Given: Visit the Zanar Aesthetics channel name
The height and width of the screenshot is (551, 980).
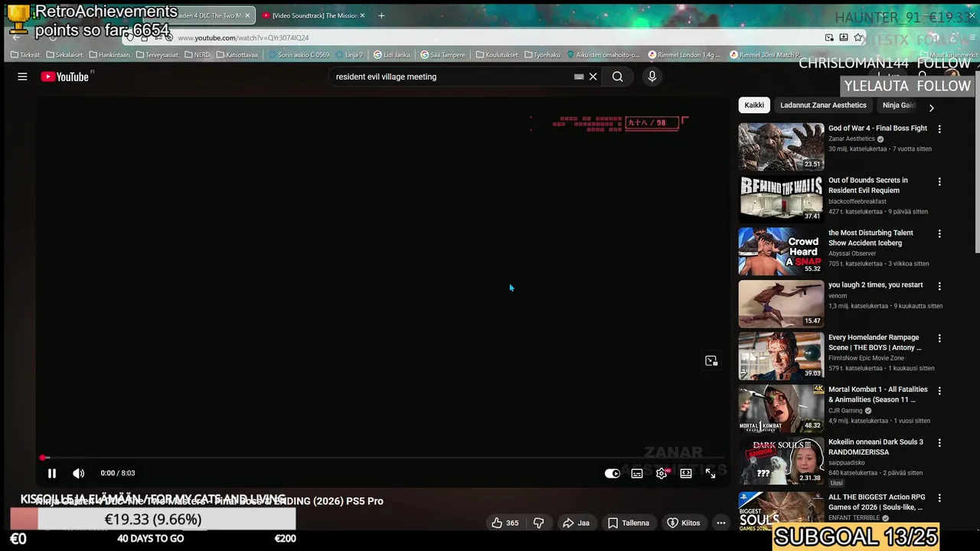Looking at the screenshot, I should pyautogui.click(x=851, y=139).
